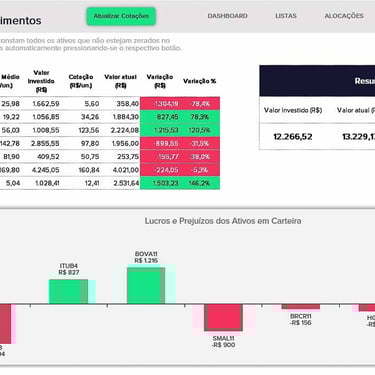Click the BRCR11 -R$ 156 bar label

(301, 320)
